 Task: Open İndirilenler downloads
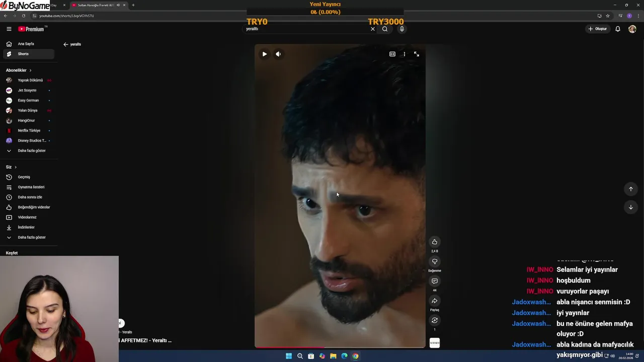click(x=29, y=227)
